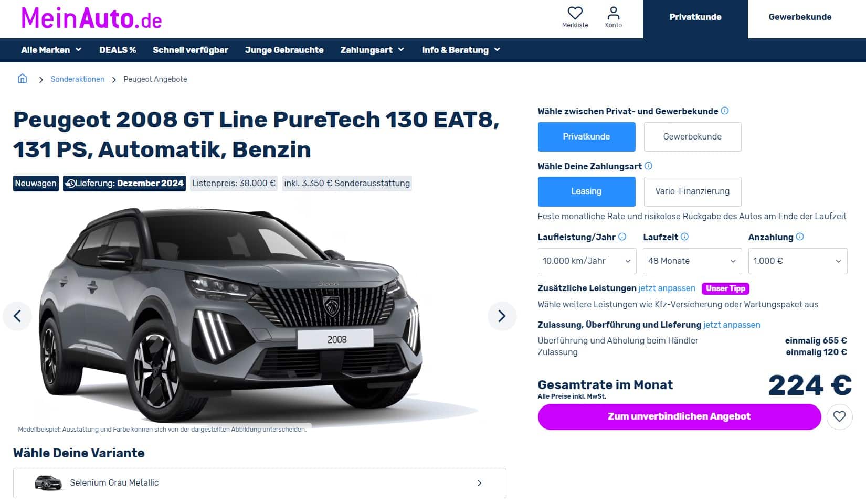Click the Gesamtrate im Monat heading

coord(605,385)
